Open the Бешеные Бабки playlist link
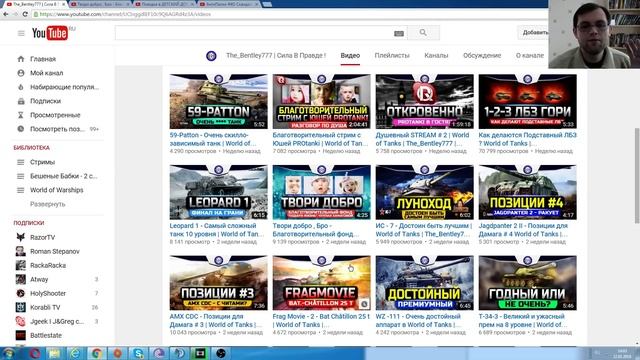The width and height of the screenshot is (640, 360). 64,176
